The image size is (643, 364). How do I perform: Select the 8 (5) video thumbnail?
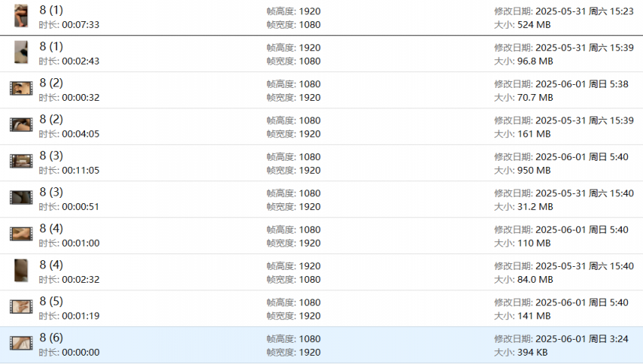(21, 307)
